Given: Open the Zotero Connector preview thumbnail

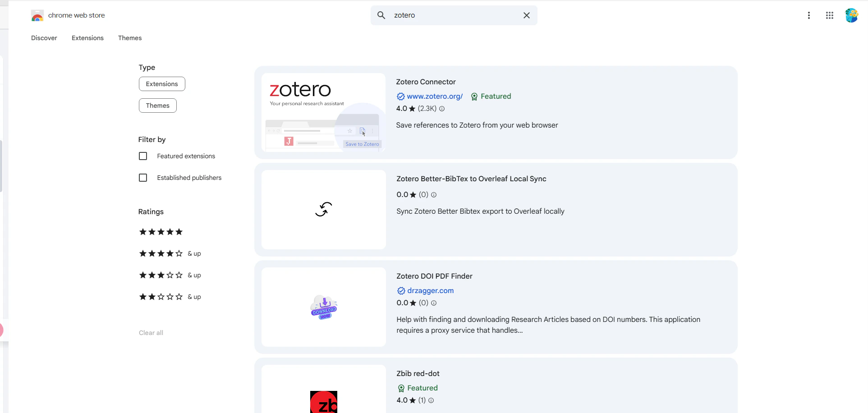Looking at the screenshot, I should pos(323,113).
